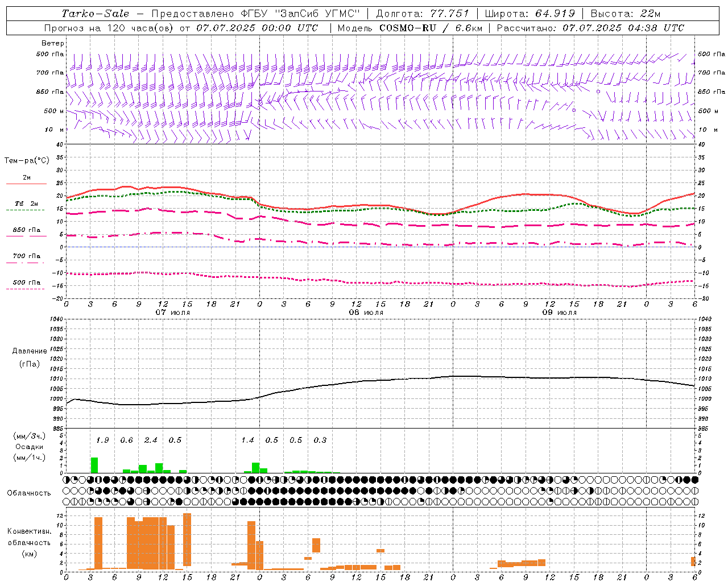This screenshot has height=582, width=728.
Task: Click the dotted line sample under legend "500 гПа"
Action: pyautogui.click(x=25, y=289)
